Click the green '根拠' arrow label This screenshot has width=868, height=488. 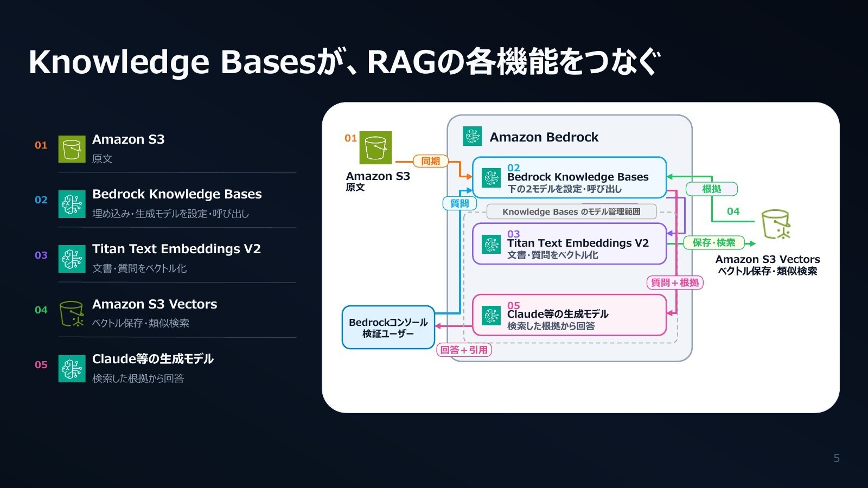coord(712,189)
